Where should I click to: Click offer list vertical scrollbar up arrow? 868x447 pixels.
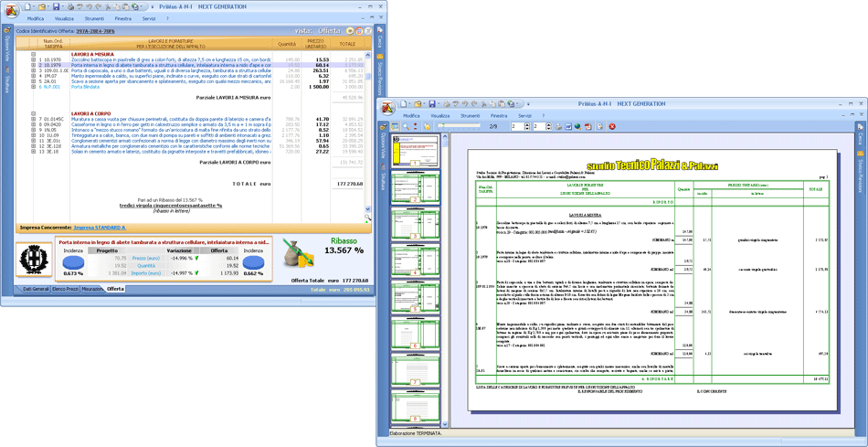click(367, 54)
